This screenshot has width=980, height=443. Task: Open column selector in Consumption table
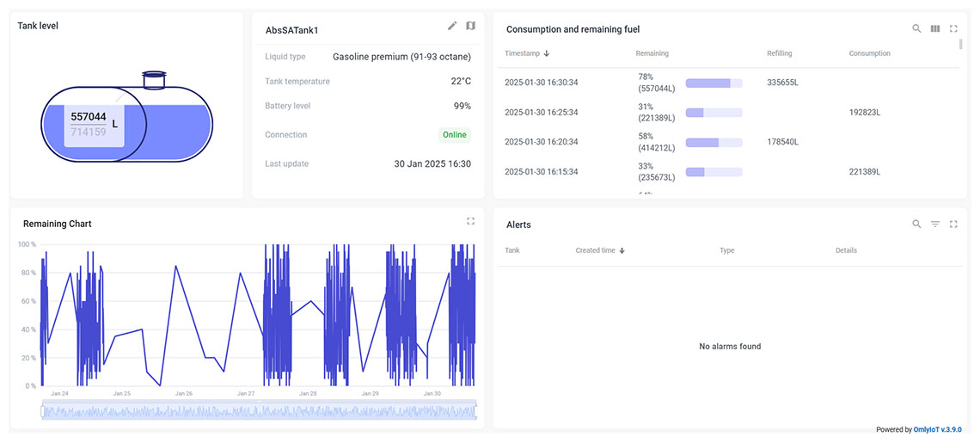935,28
